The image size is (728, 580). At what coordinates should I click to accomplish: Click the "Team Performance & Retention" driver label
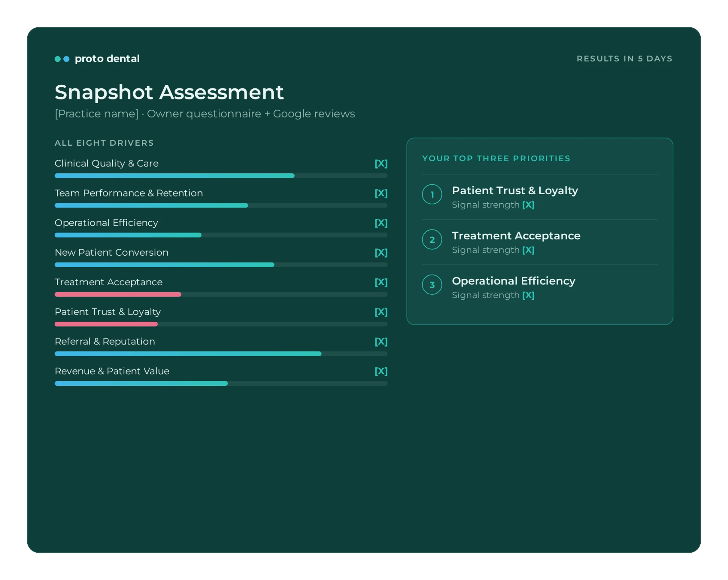(x=129, y=193)
